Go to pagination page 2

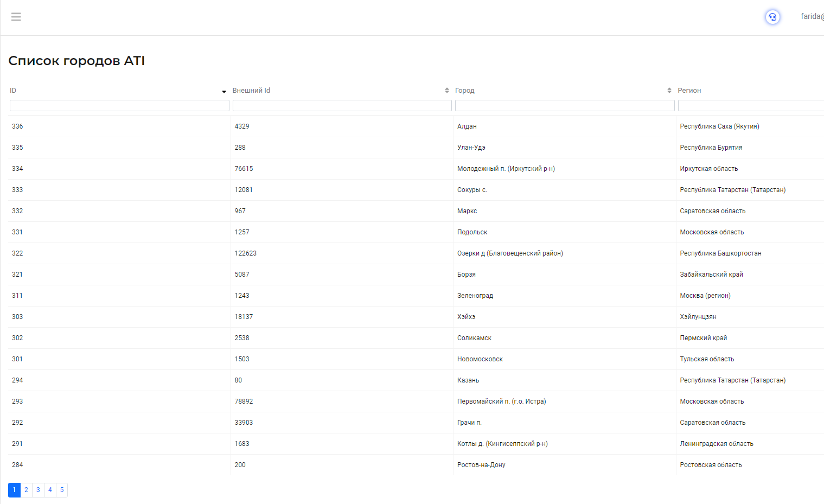coord(26,490)
